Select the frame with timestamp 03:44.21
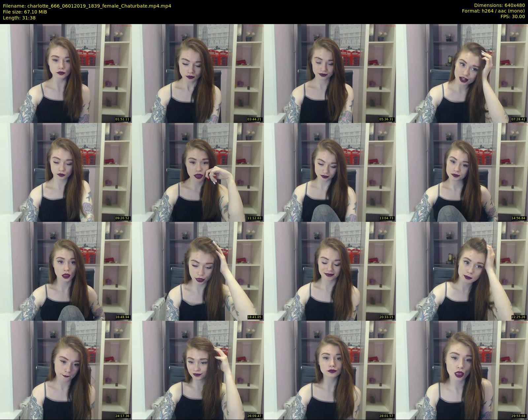Image resolution: width=528 pixels, height=420 pixels. (198, 74)
